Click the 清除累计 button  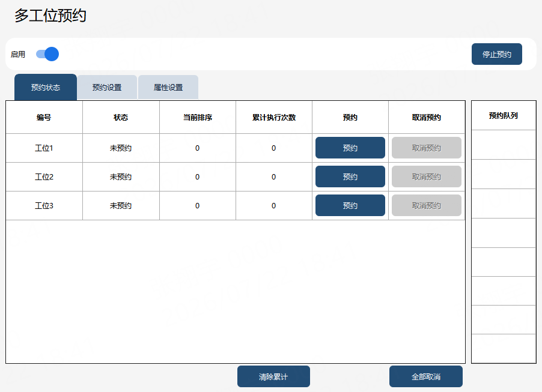coord(273,376)
